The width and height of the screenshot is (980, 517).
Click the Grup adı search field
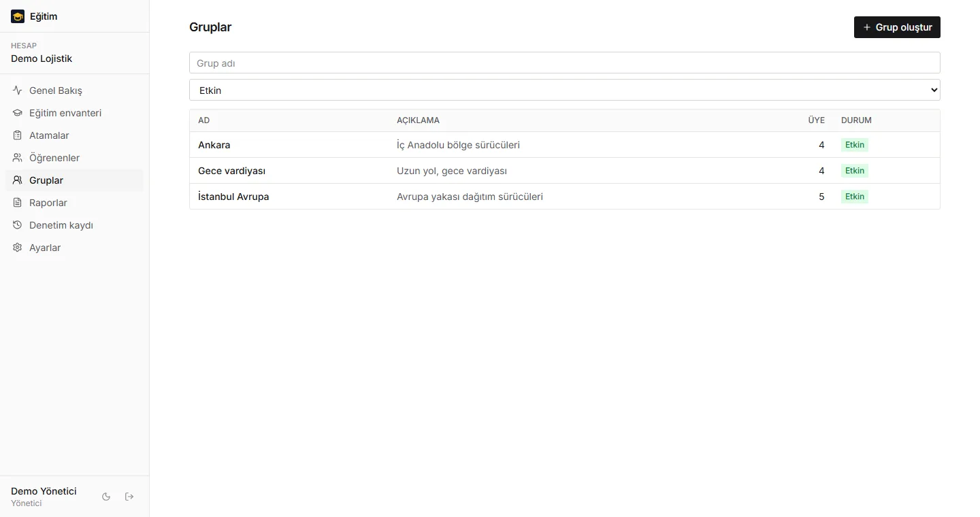click(x=565, y=63)
